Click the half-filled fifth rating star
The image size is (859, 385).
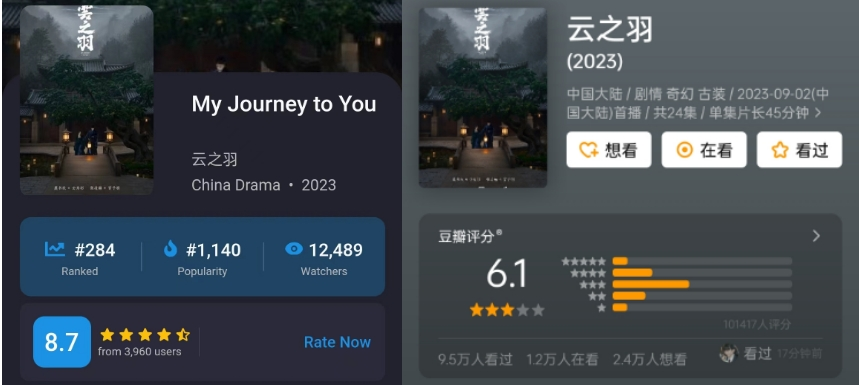[183, 335]
